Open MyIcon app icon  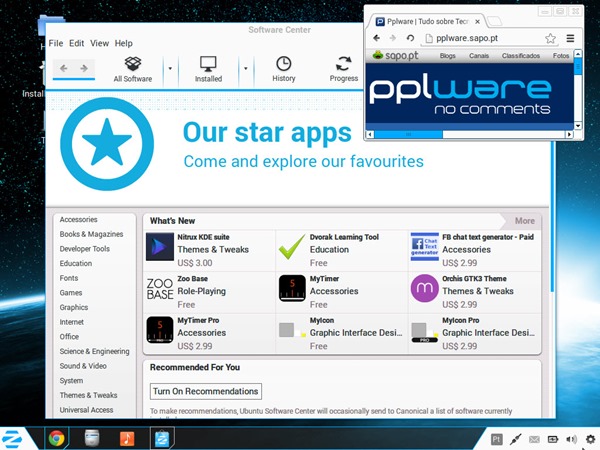292,330
